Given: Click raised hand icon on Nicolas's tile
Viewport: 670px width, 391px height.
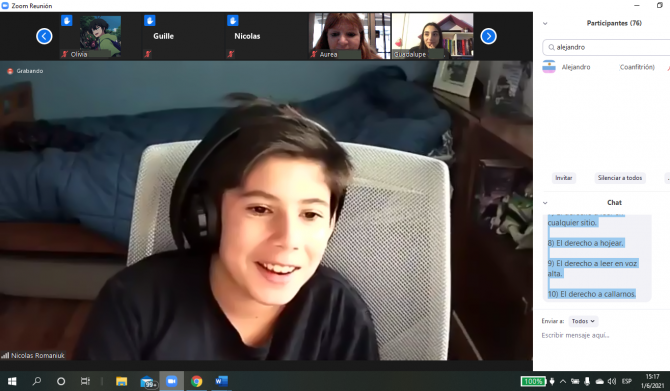Looking at the screenshot, I should tap(232, 21).
